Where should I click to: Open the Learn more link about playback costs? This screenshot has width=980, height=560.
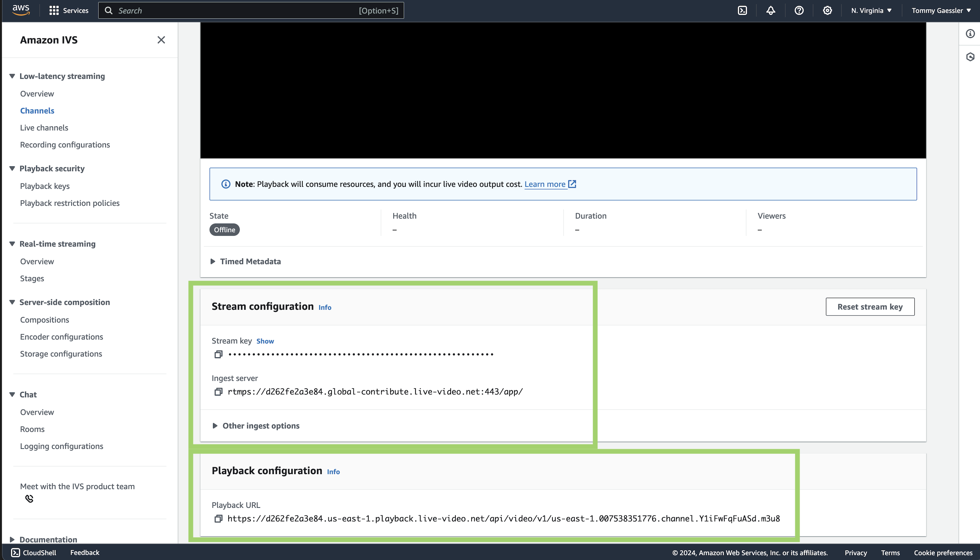pos(545,184)
